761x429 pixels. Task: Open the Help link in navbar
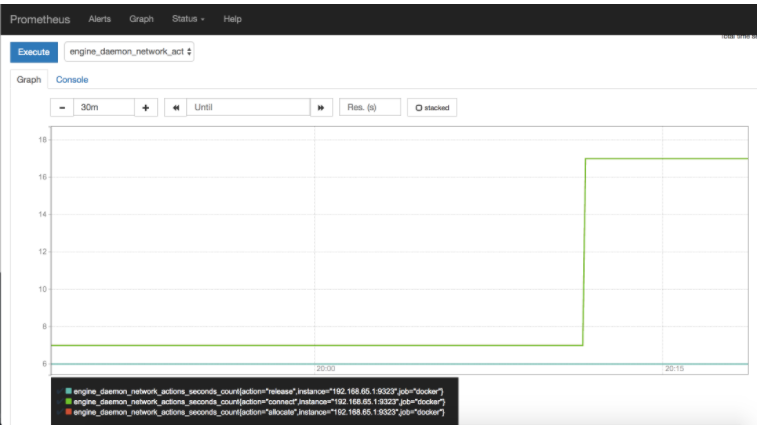[232, 19]
